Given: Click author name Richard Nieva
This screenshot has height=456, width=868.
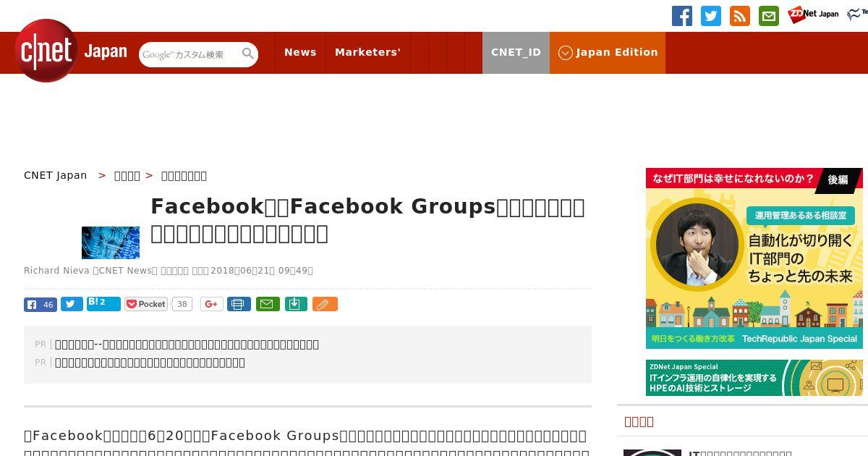Looking at the screenshot, I should [56, 271].
